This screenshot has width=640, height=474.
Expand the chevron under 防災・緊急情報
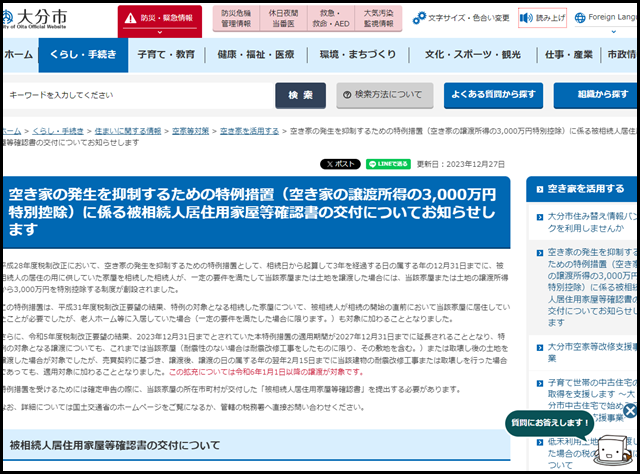tap(160, 32)
